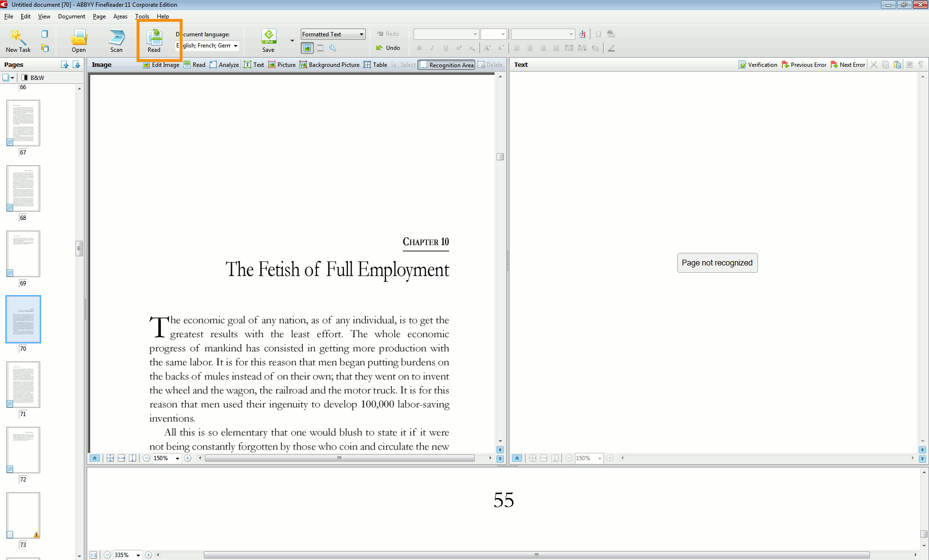The image size is (929, 560).
Task: Select the Background Picture area tool
Action: pyautogui.click(x=329, y=65)
